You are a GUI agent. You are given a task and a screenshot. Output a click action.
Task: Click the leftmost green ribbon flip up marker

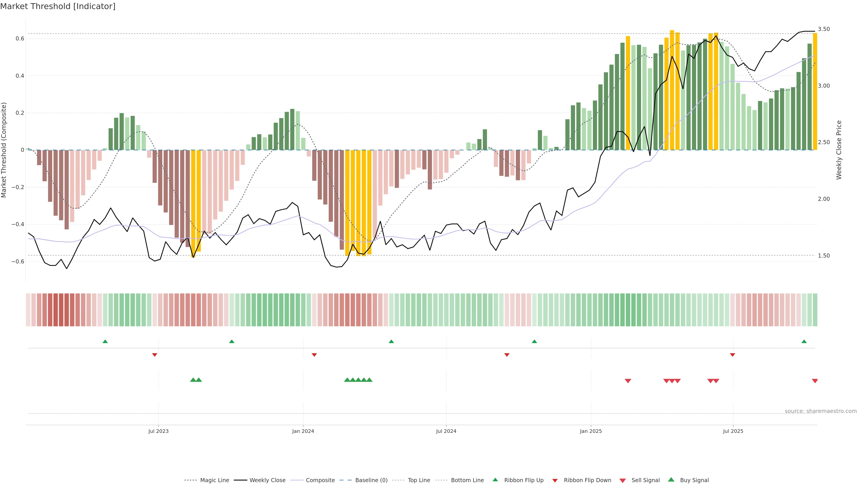(x=105, y=342)
